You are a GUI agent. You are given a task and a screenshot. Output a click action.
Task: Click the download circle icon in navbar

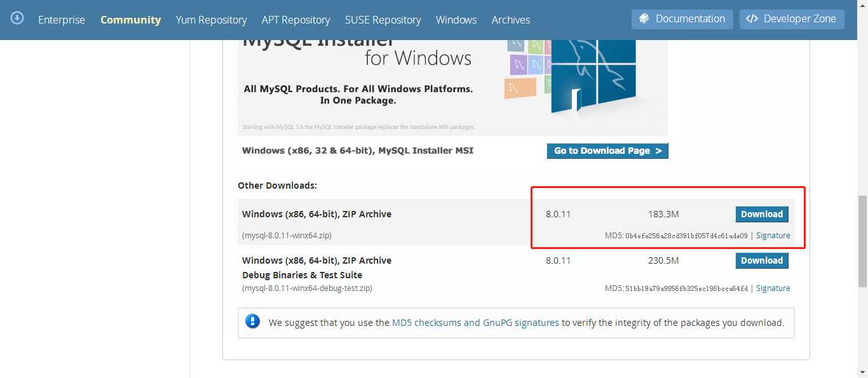(18, 18)
